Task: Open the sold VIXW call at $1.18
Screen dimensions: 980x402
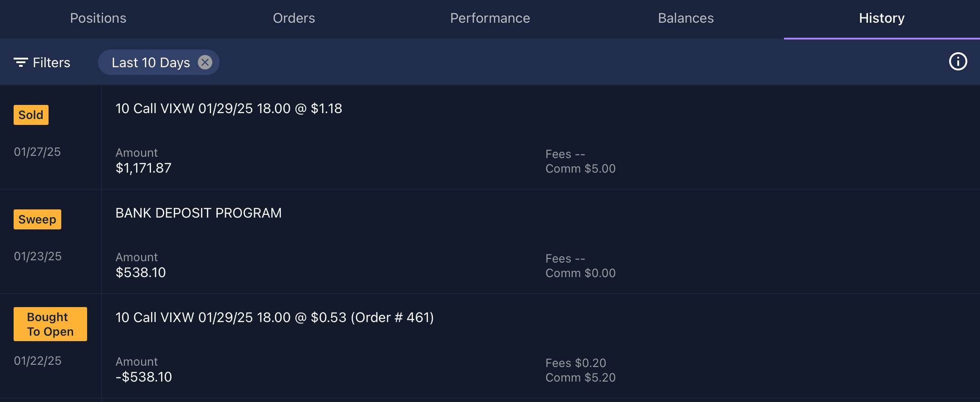Action: tap(229, 109)
